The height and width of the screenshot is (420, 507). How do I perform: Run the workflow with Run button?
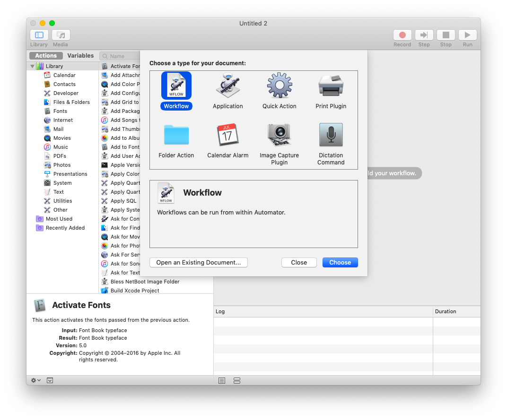(x=468, y=35)
